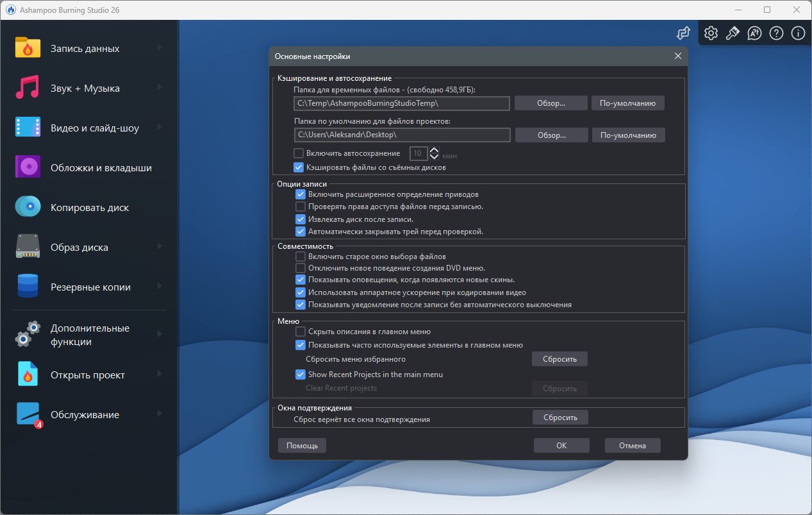Click the crossed arrows icon

pos(683,33)
